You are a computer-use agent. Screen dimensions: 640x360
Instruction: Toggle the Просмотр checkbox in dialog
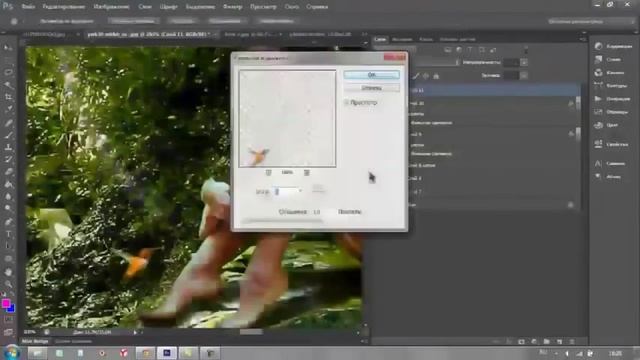pyautogui.click(x=346, y=102)
